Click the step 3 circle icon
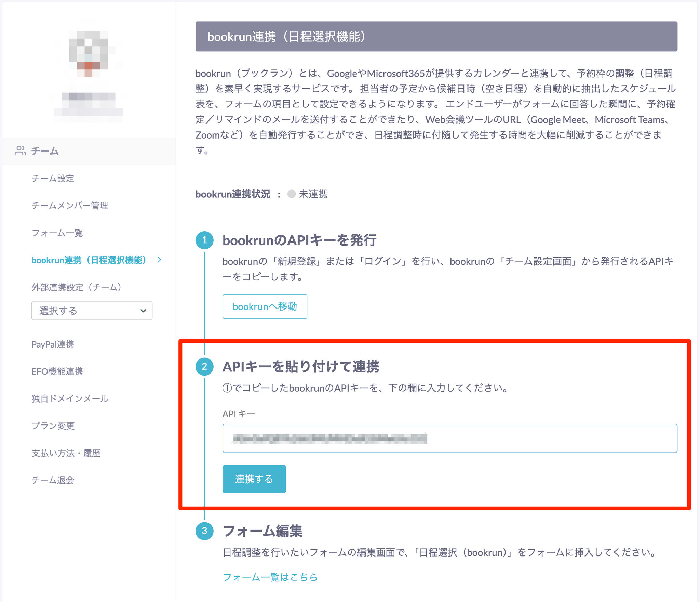 tap(204, 531)
